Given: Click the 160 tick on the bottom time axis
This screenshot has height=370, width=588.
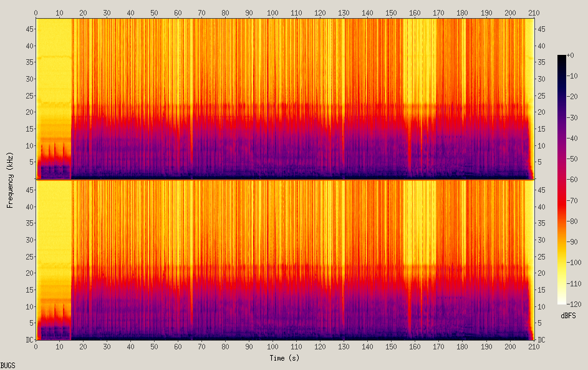Looking at the screenshot, I should (415, 346).
